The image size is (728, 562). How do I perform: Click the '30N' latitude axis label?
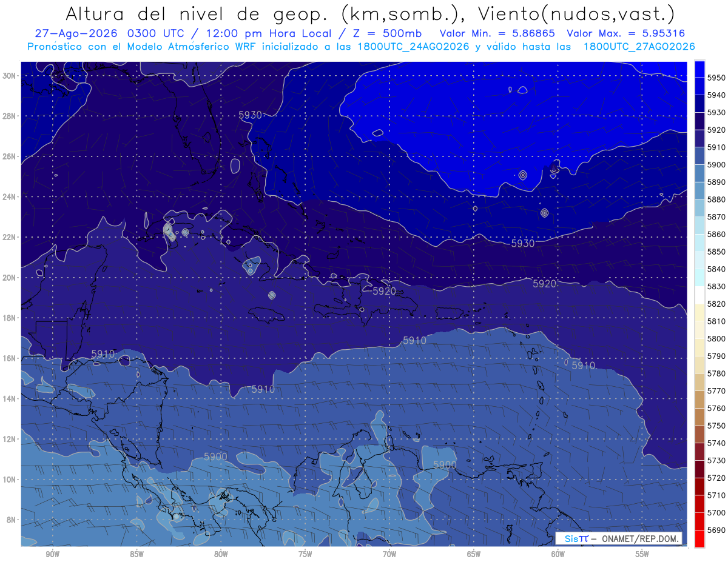click(x=10, y=76)
